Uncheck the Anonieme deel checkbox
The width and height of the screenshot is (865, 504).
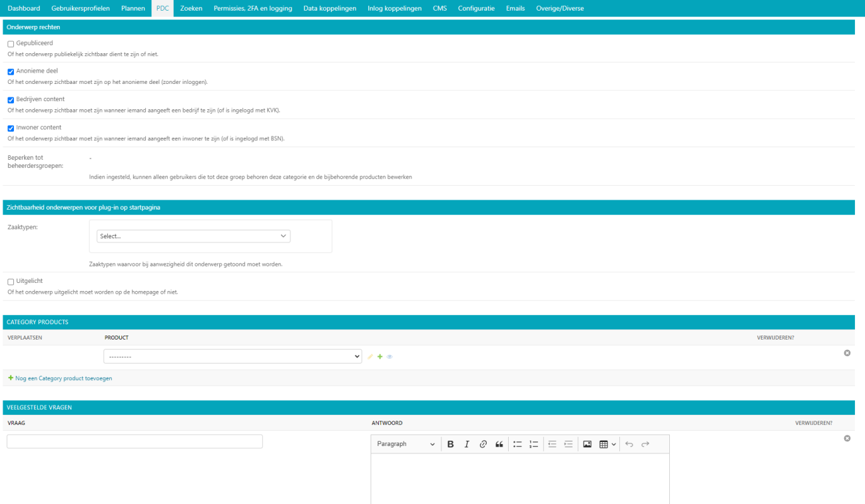[x=11, y=72]
